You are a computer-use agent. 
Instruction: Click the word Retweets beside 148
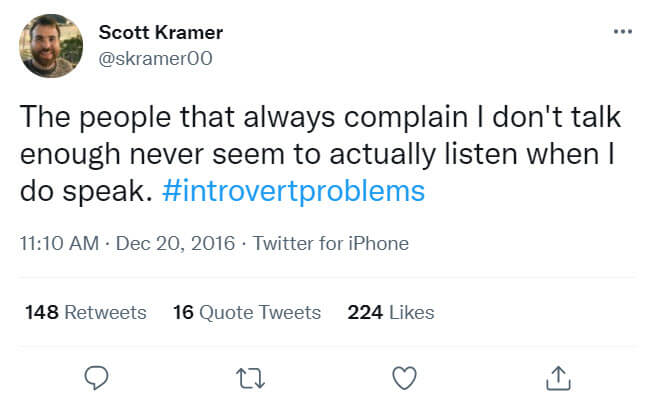coord(106,313)
